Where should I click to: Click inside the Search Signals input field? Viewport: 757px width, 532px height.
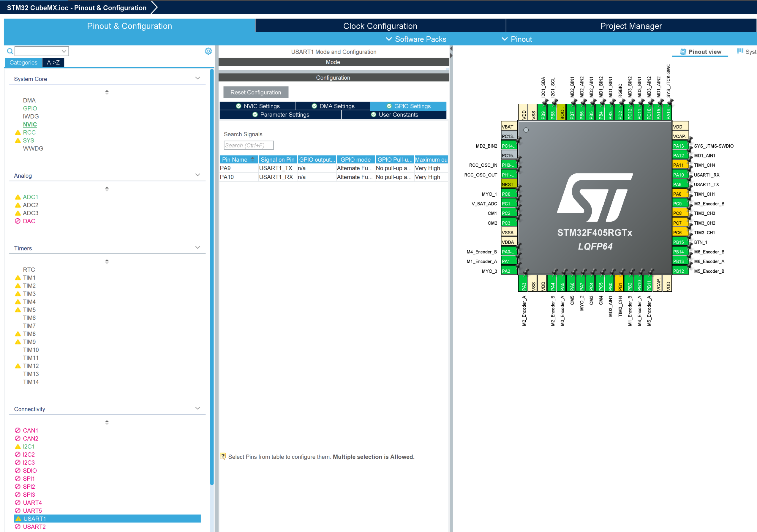pyautogui.click(x=249, y=145)
